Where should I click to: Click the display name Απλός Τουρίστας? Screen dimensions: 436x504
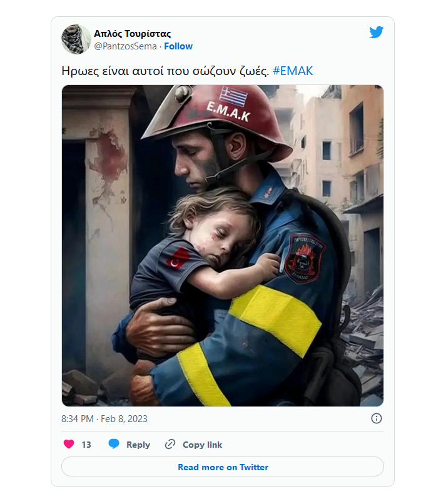point(132,33)
